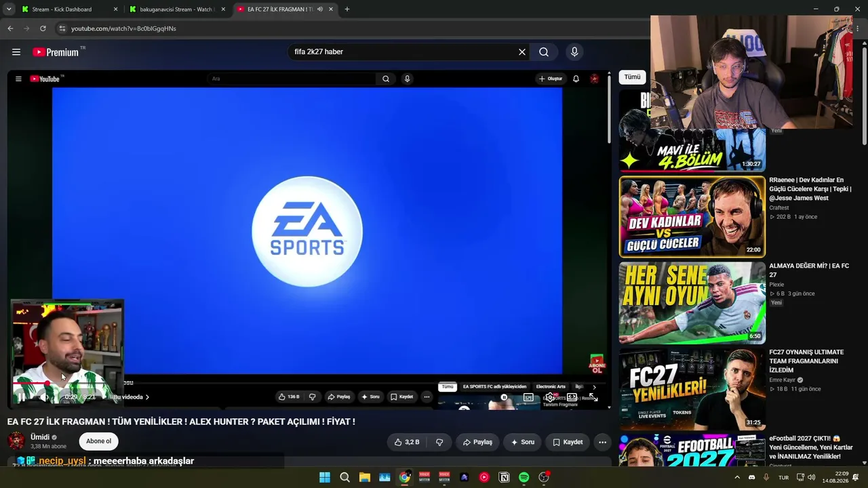The height and width of the screenshot is (488, 868).
Task: Visit the Plexie channel
Action: tap(776, 285)
